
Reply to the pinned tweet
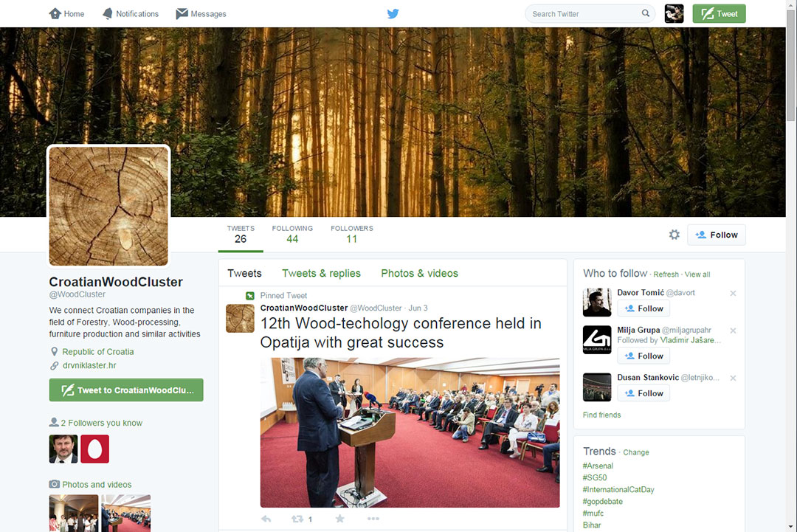(x=266, y=519)
